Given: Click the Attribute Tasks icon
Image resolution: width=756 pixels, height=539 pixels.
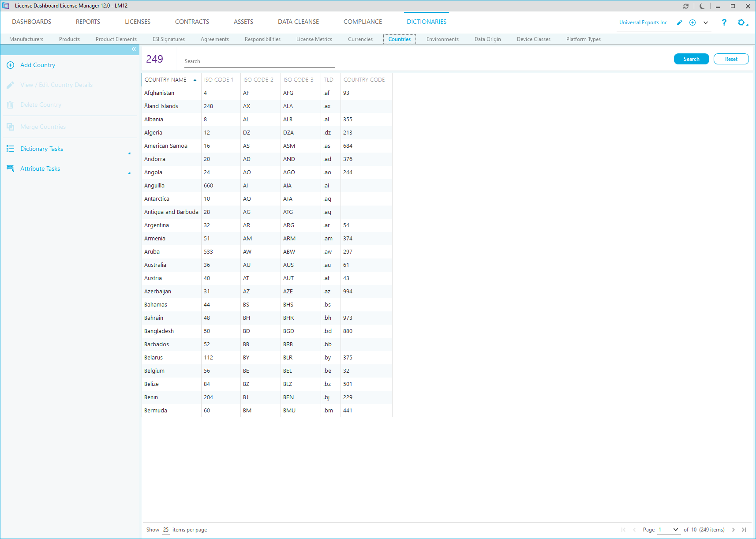Looking at the screenshot, I should click(x=10, y=168).
